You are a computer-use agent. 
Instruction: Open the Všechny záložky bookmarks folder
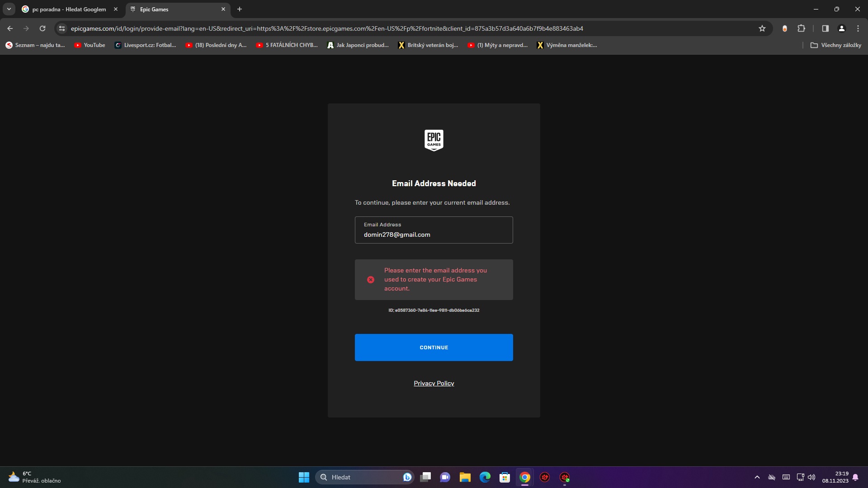[835, 45]
